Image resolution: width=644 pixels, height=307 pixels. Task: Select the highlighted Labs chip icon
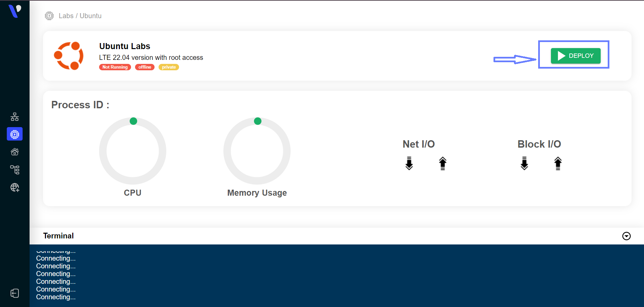coord(15,134)
